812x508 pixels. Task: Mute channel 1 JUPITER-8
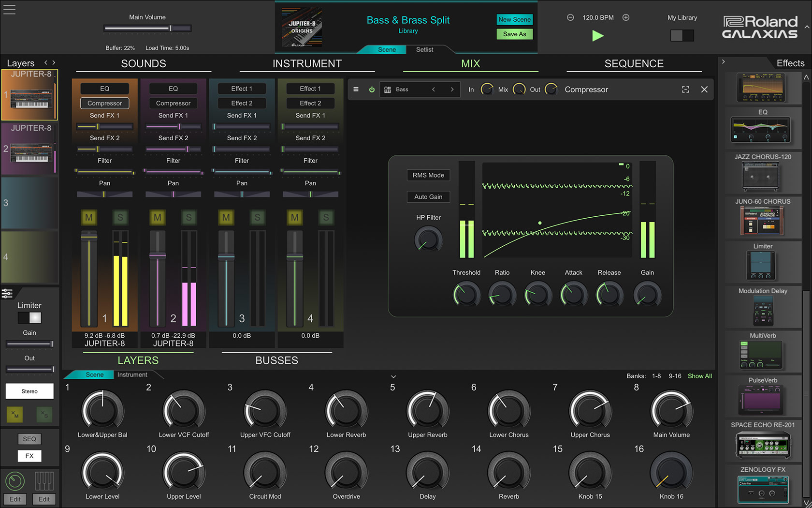(x=89, y=218)
